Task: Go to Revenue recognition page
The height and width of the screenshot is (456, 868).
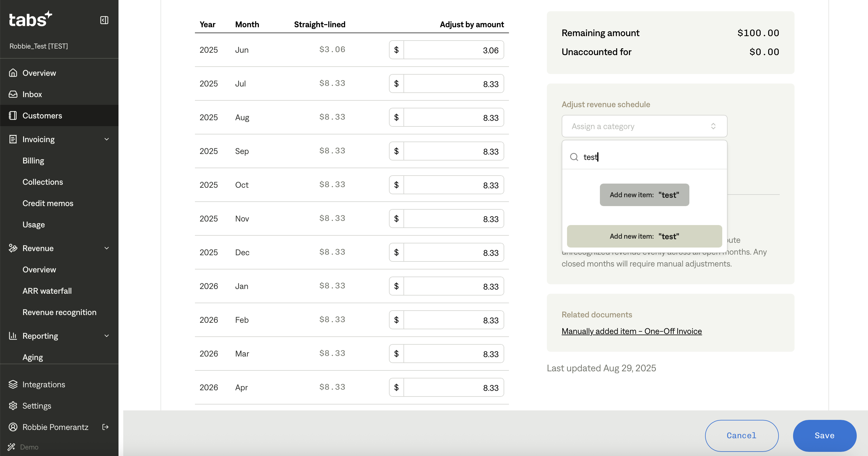Action: tap(59, 312)
